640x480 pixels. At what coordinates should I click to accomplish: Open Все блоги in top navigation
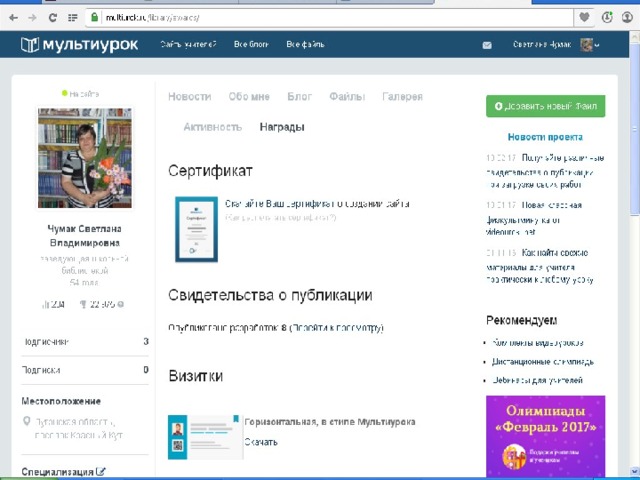[251, 44]
